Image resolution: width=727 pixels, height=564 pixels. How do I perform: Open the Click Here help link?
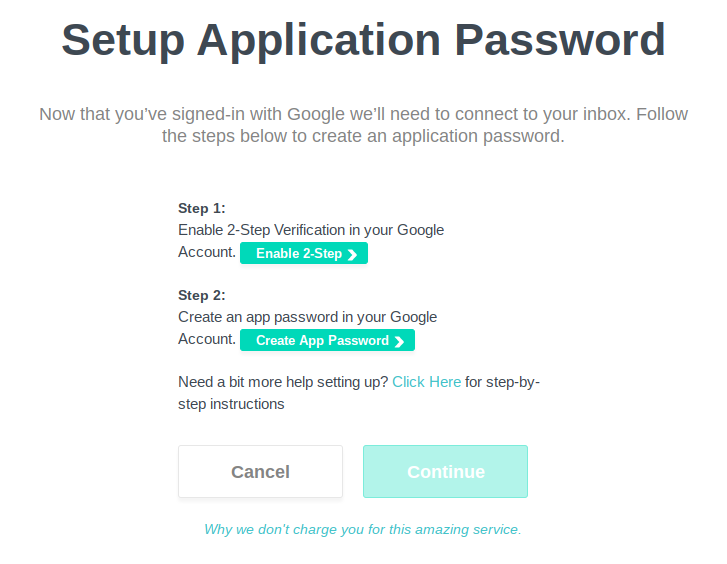[427, 382]
